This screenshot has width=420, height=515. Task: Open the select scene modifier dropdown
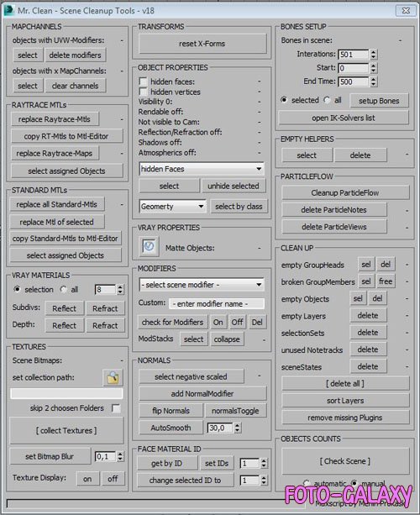tap(202, 285)
